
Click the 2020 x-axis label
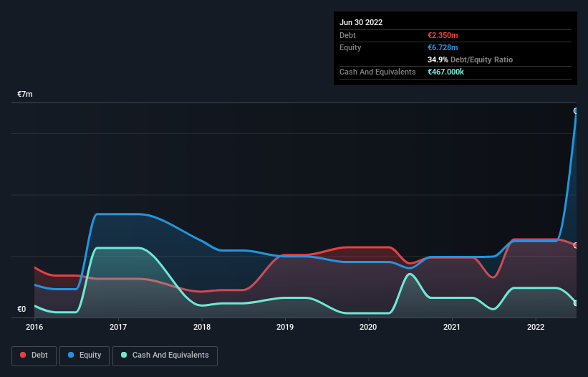pos(368,327)
